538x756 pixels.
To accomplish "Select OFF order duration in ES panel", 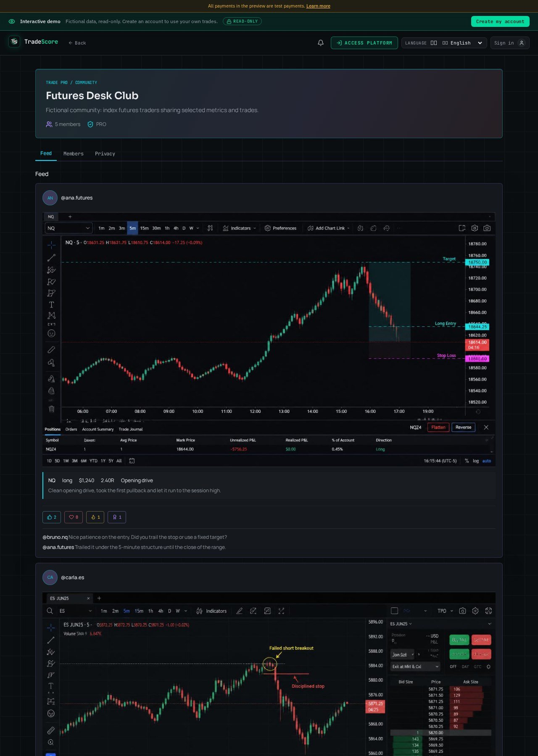I will click(x=453, y=667).
